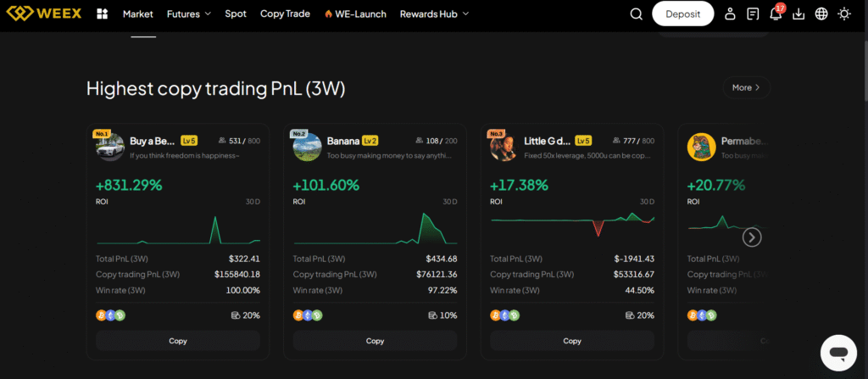Copy the Banana trader
The height and width of the screenshot is (379, 868).
click(375, 341)
